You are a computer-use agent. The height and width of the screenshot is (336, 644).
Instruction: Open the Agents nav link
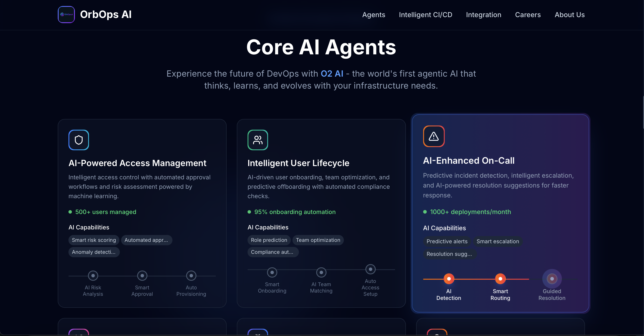click(x=374, y=15)
